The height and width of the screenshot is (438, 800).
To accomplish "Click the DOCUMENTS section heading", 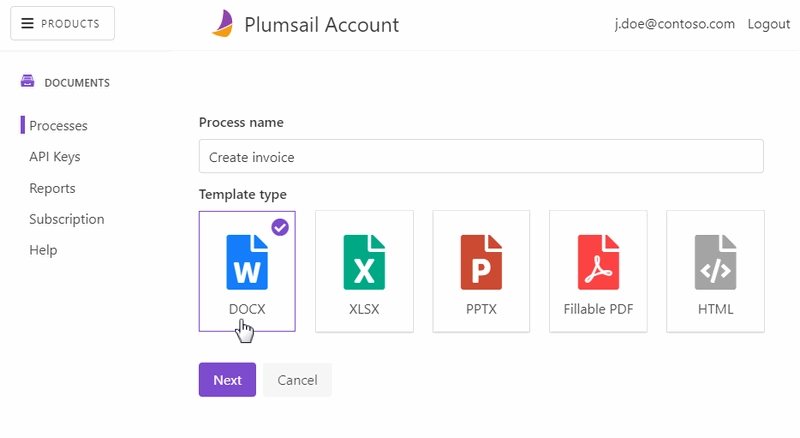I will [x=77, y=83].
